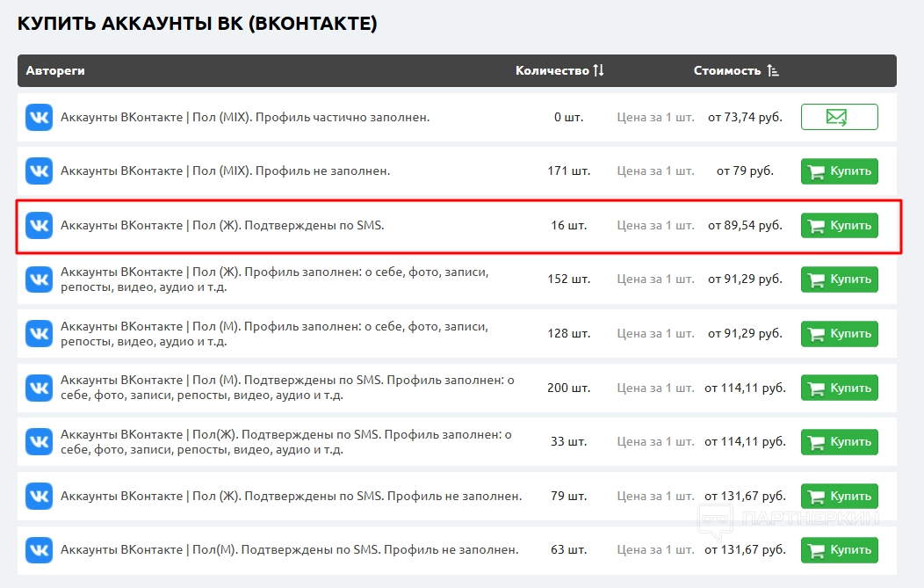Click Купить in the 33 шт. row
This screenshot has height=588, width=924.
(x=839, y=441)
